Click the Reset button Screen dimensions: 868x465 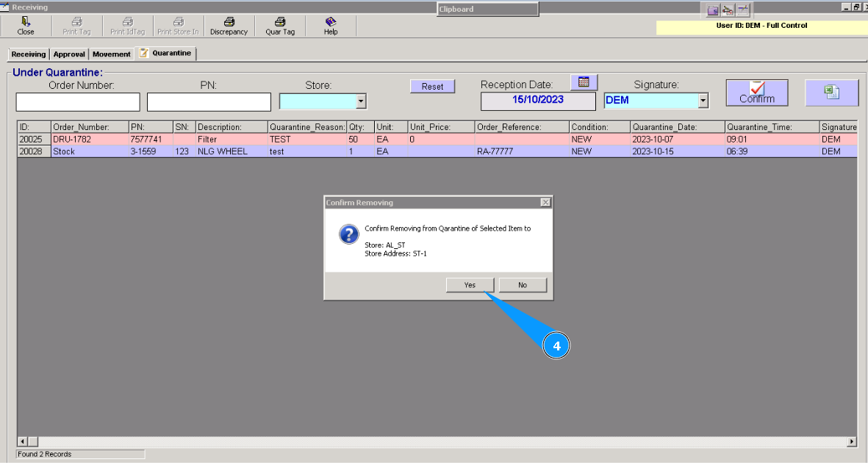pyautogui.click(x=432, y=86)
